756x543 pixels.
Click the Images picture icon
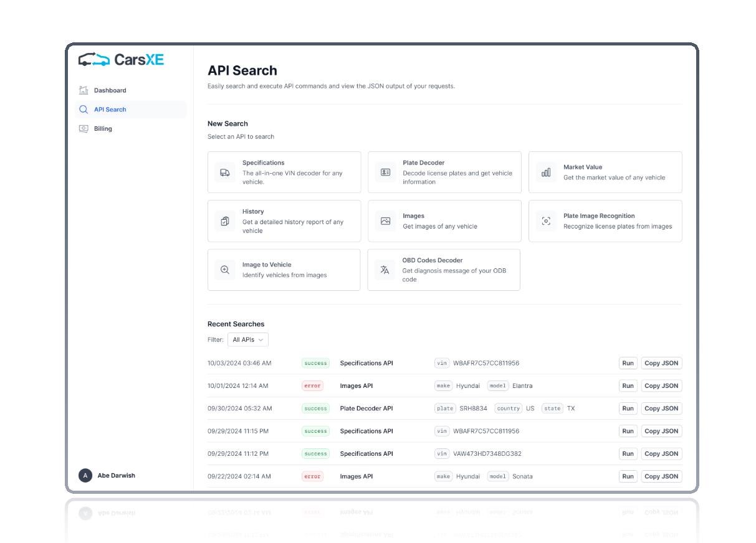point(385,221)
